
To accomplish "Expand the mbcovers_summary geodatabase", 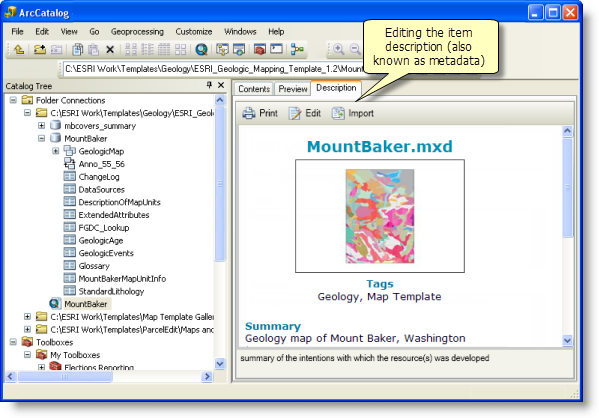I will (x=41, y=125).
